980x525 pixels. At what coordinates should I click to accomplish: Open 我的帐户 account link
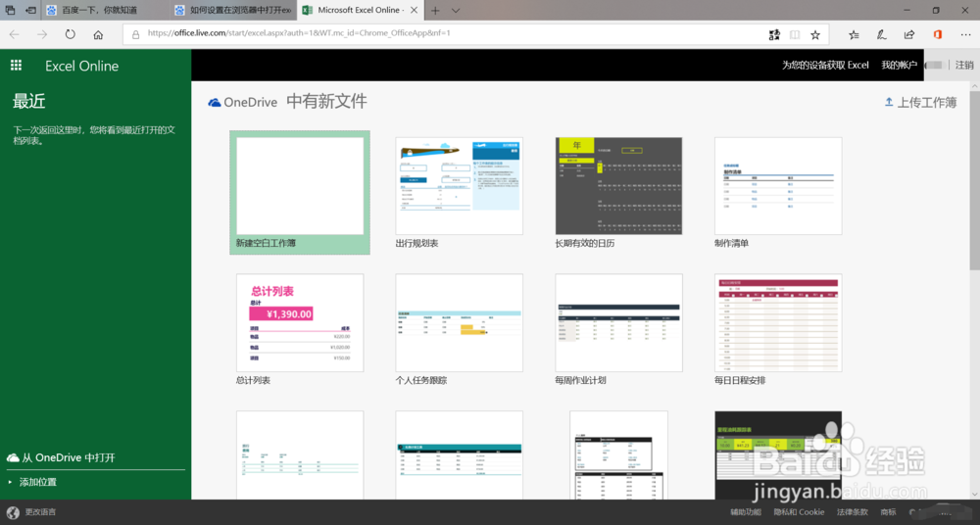tap(899, 65)
